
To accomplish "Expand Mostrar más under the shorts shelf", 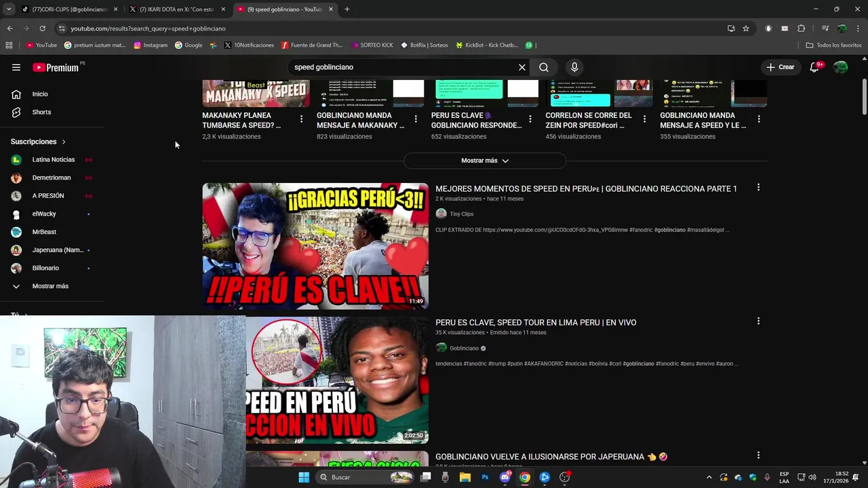I will (x=485, y=161).
